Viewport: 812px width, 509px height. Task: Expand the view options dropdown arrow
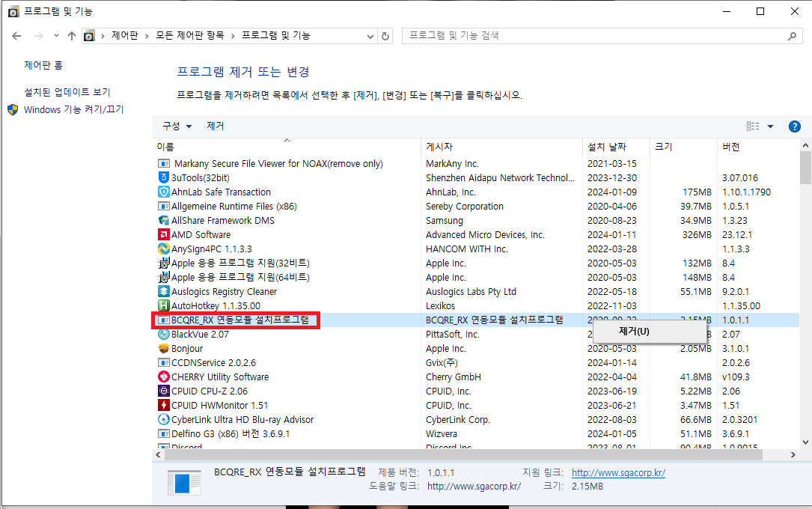coord(771,127)
